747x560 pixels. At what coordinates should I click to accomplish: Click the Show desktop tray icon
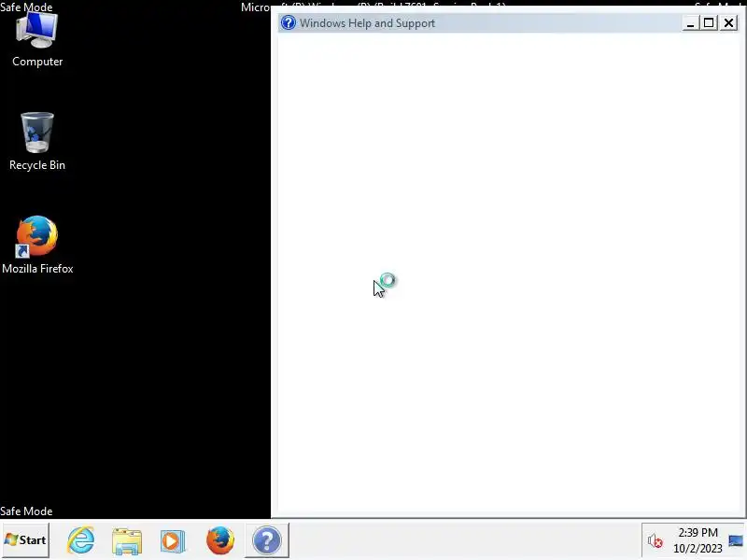pyautogui.click(x=736, y=541)
